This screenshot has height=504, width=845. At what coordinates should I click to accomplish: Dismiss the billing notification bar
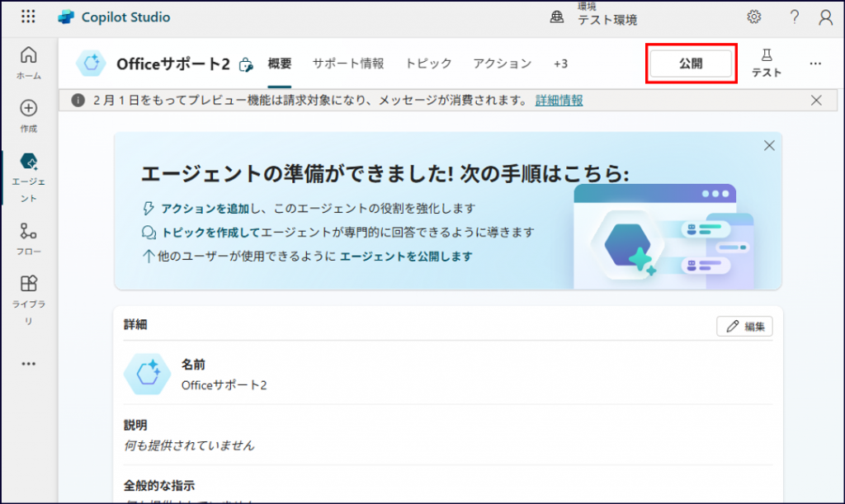[x=816, y=100]
